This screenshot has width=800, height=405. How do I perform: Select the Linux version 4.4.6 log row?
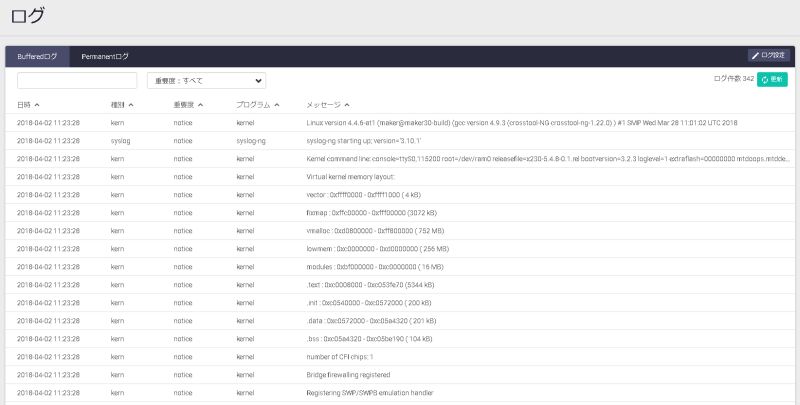coord(400,122)
